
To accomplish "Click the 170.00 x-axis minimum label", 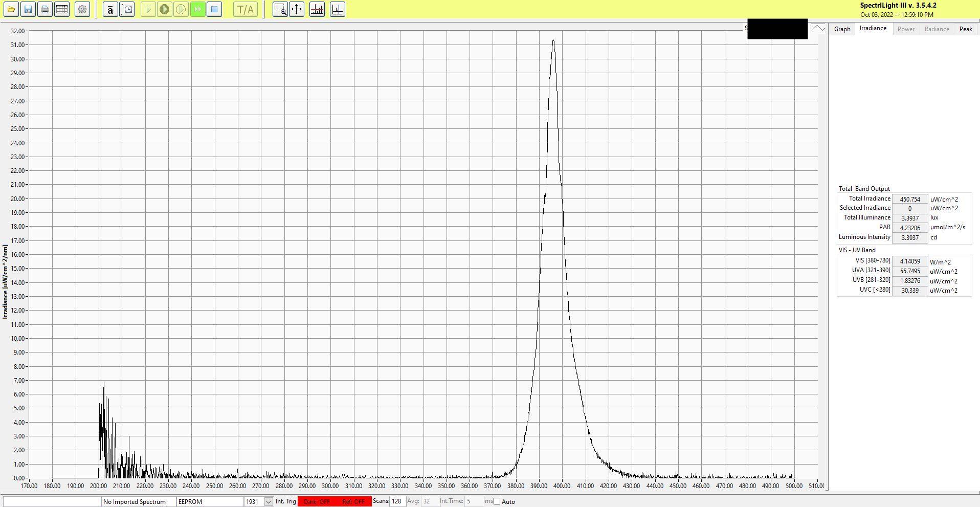I will click(29, 486).
